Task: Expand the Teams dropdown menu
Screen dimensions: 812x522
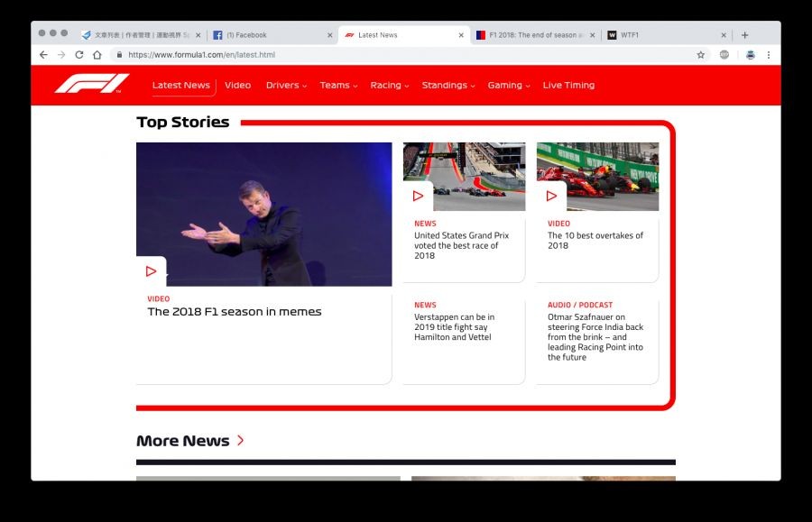Action: pos(338,86)
